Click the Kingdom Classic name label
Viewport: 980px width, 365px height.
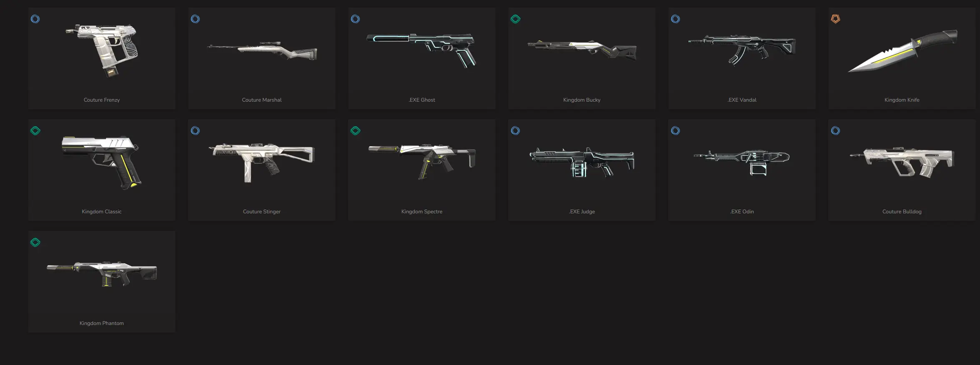102,212
